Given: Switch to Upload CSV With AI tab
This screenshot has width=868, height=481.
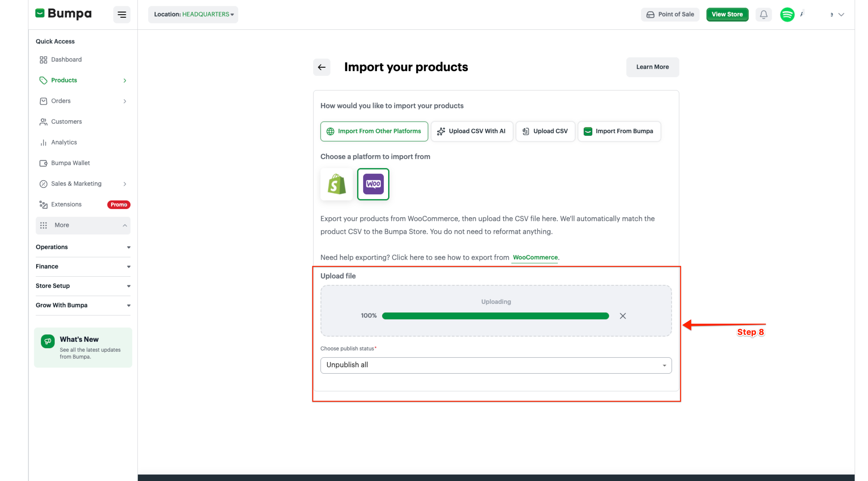Looking at the screenshot, I should coord(472,131).
